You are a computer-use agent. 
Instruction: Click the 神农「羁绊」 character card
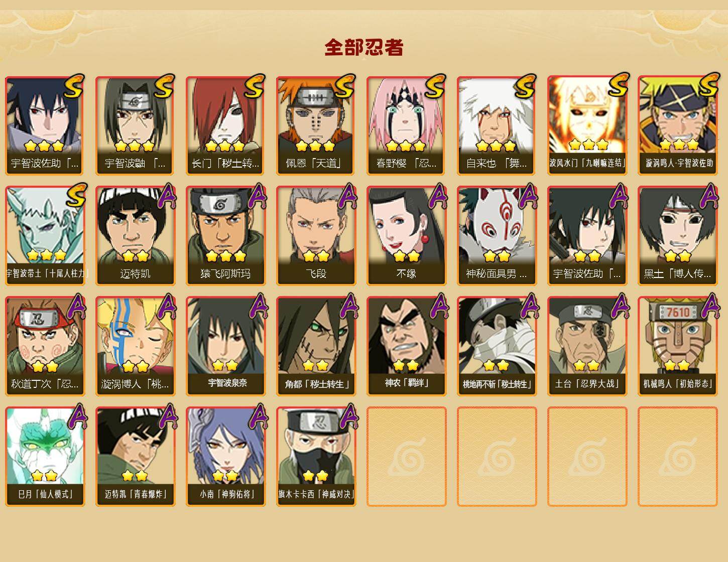(406, 346)
